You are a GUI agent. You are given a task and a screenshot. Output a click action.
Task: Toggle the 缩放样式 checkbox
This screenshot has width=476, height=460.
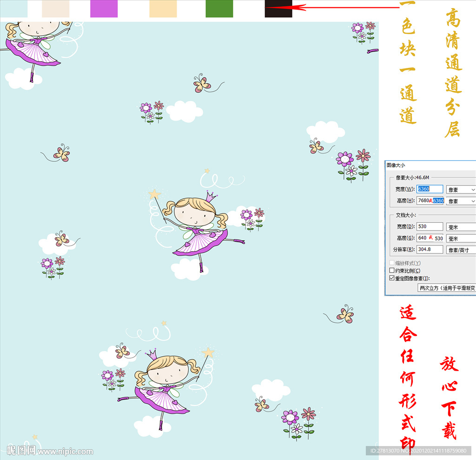click(392, 263)
